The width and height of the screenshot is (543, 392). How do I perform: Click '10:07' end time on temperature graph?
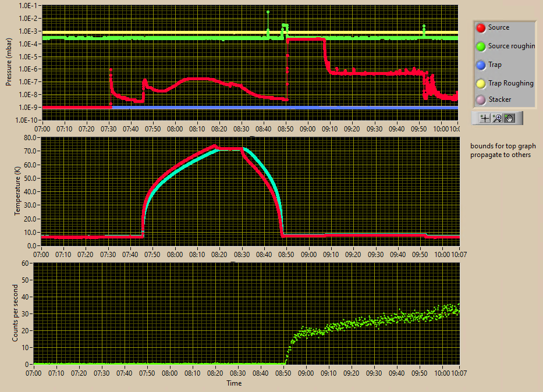point(459,255)
